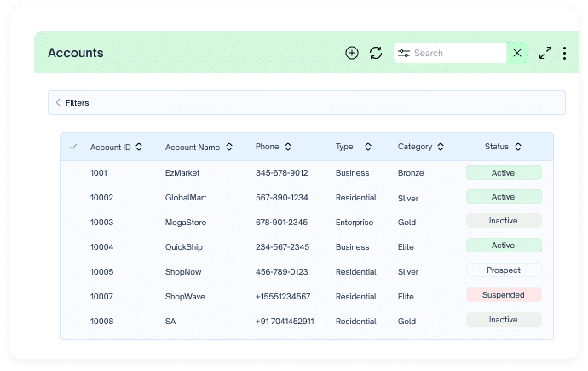Click the Active status of GlobalMart
588x371 pixels.
pos(504,197)
